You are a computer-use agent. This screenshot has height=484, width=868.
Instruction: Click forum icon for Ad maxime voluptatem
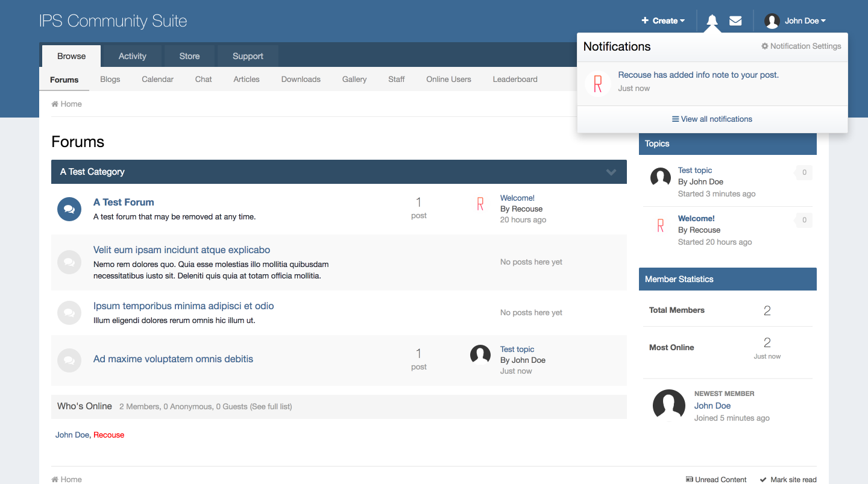[x=69, y=360]
